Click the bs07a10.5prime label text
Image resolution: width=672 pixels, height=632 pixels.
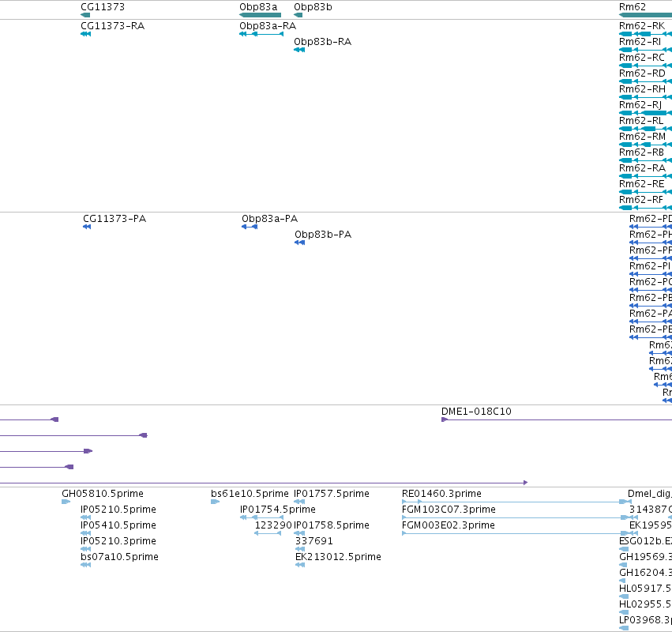[119, 556]
